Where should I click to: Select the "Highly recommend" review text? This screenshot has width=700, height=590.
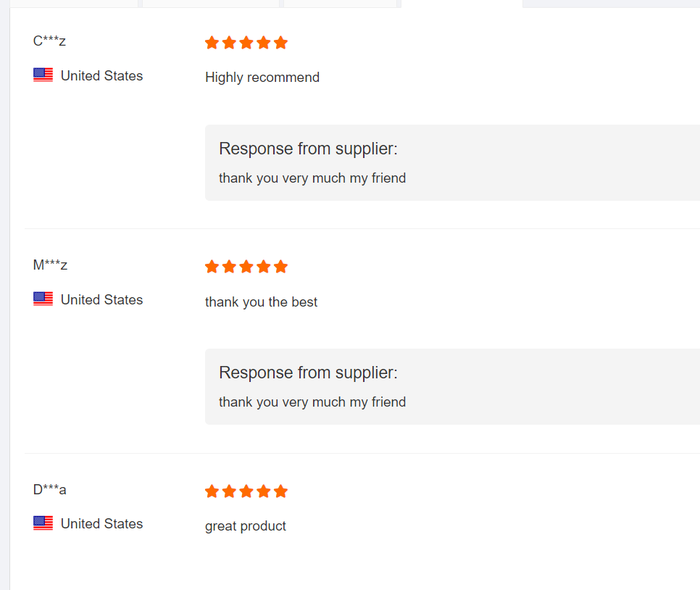click(262, 78)
